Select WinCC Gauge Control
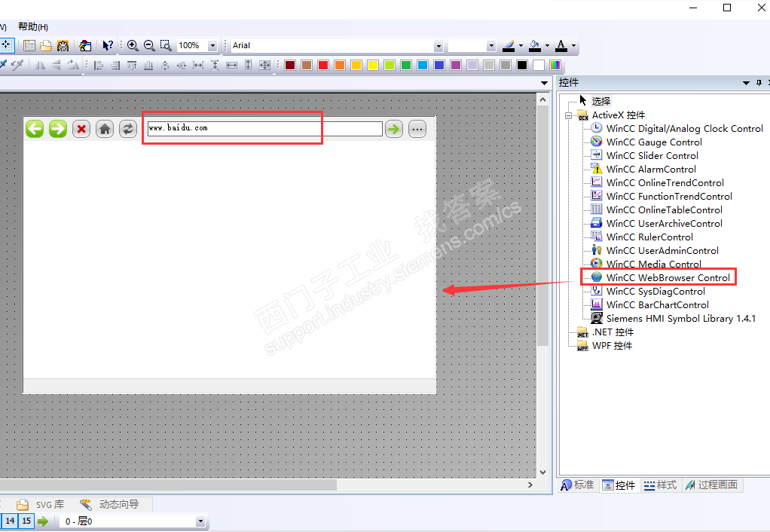This screenshot has width=770, height=532. tap(654, 142)
